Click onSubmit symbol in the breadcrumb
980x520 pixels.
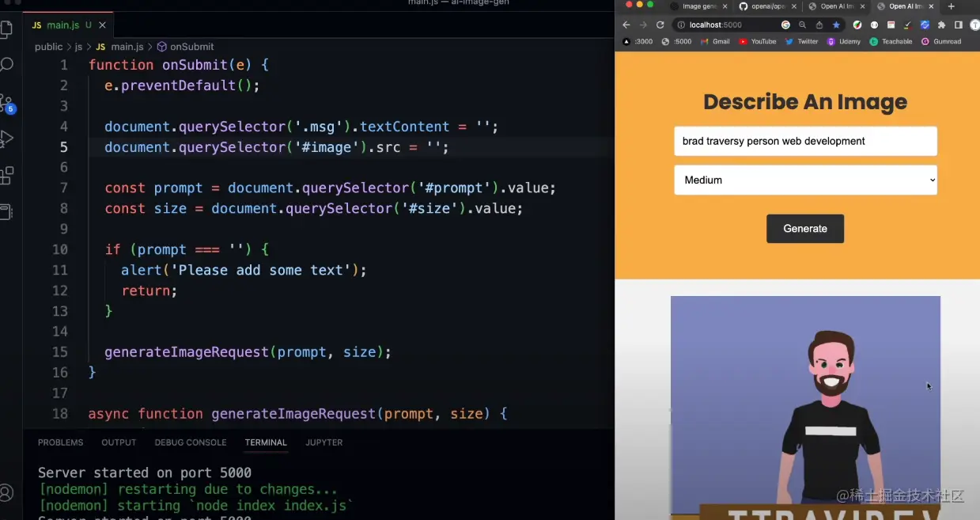point(185,47)
